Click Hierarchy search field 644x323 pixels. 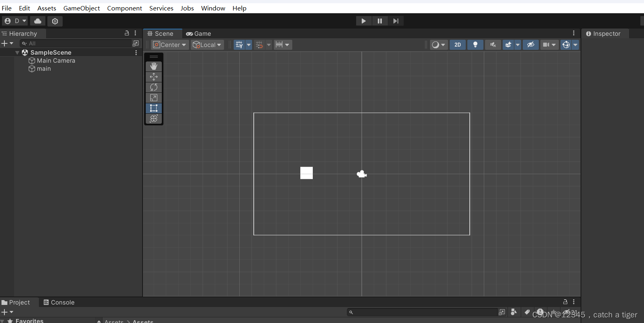tap(76, 43)
